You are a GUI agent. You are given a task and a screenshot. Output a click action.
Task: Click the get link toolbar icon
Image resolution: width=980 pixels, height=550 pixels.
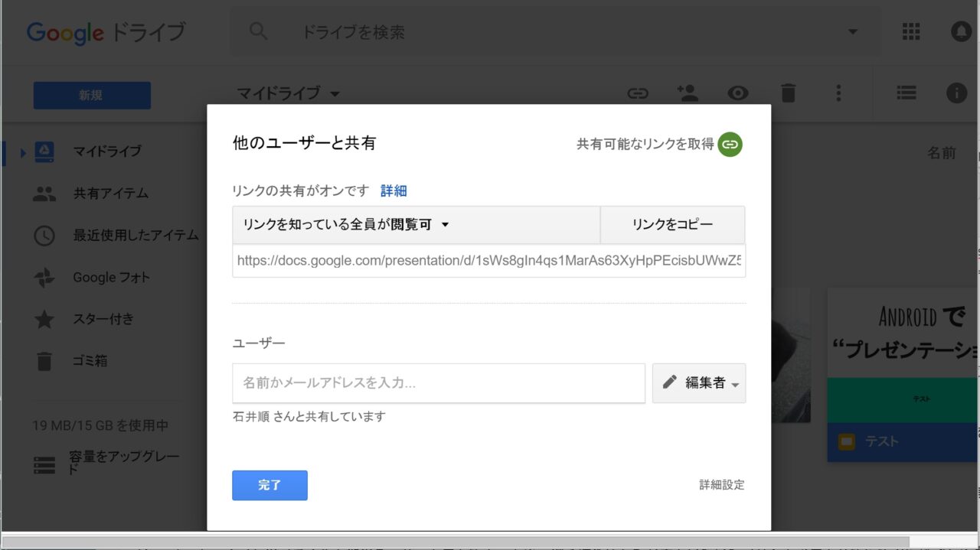point(638,93)
